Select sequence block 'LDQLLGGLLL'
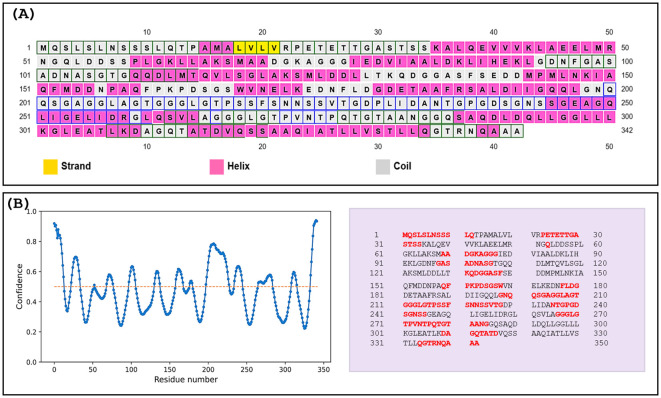661x398 pixels. point(555,324)
